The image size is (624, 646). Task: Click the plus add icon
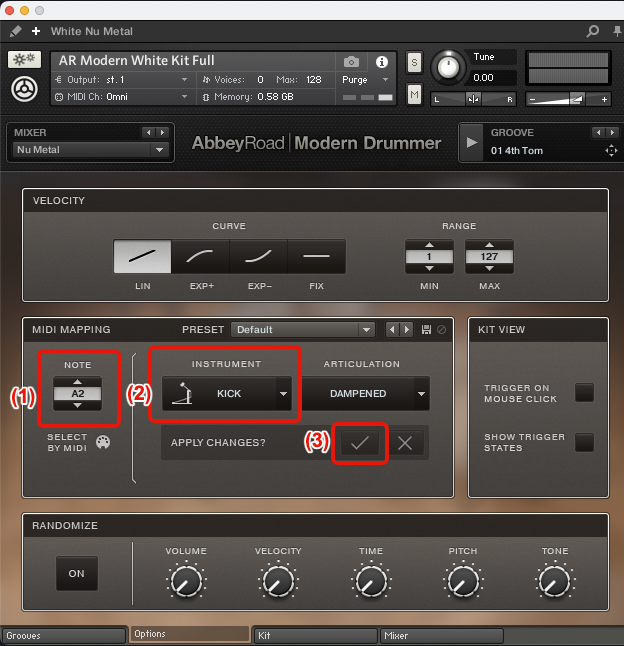click(36, 31)
